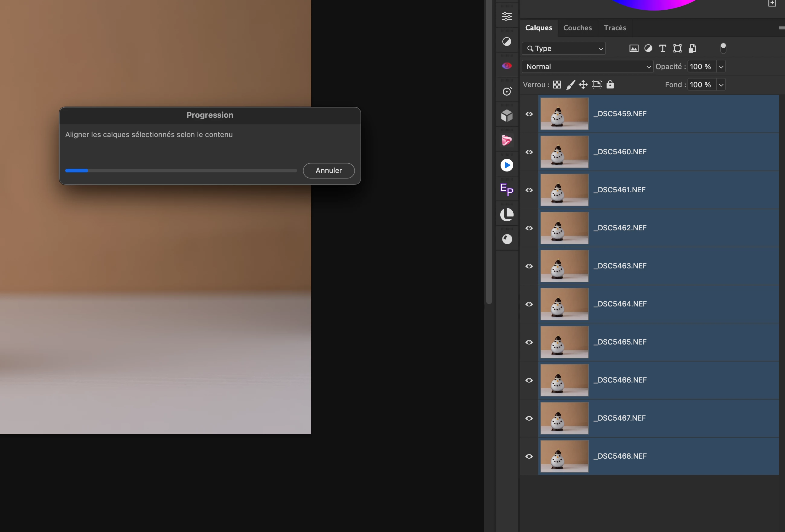The image size is (785, 532).
Task: Expand the Opacité value dropdown arrow
Action: coord(721,66)
